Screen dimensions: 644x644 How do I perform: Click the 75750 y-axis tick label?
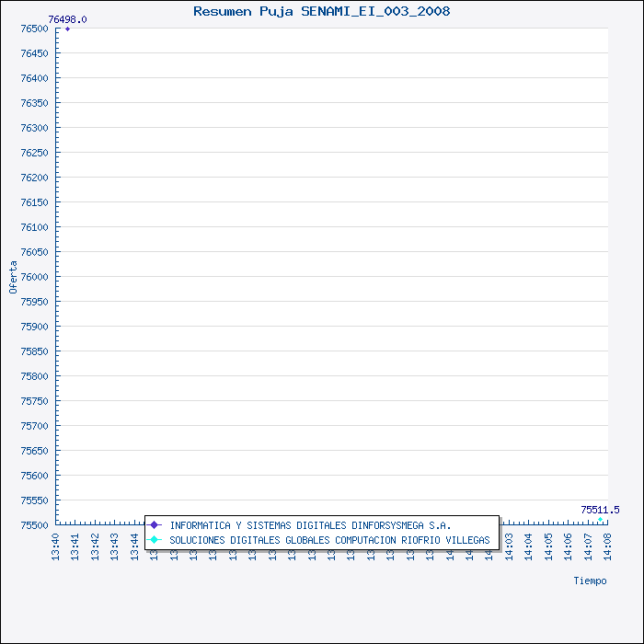34,401
